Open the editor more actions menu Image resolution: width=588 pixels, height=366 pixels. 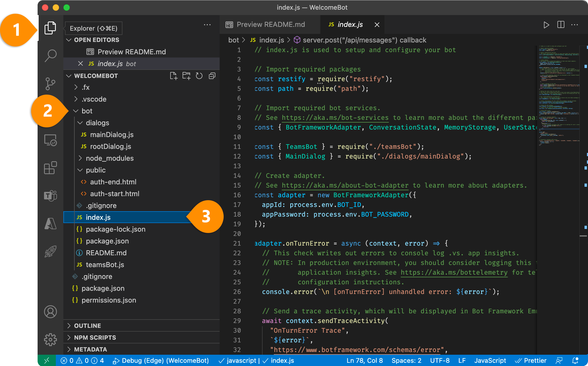tap(574, 25)
